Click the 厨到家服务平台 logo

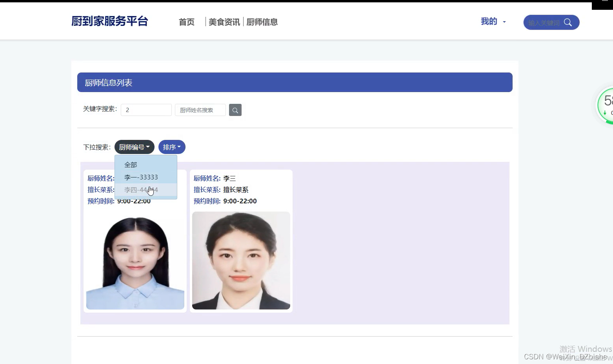[x=109, y=22]
